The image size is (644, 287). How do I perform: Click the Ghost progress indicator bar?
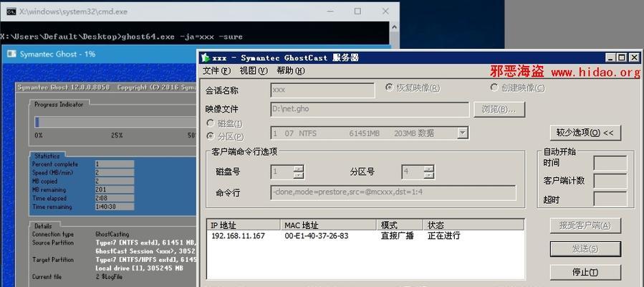(115, 122)
